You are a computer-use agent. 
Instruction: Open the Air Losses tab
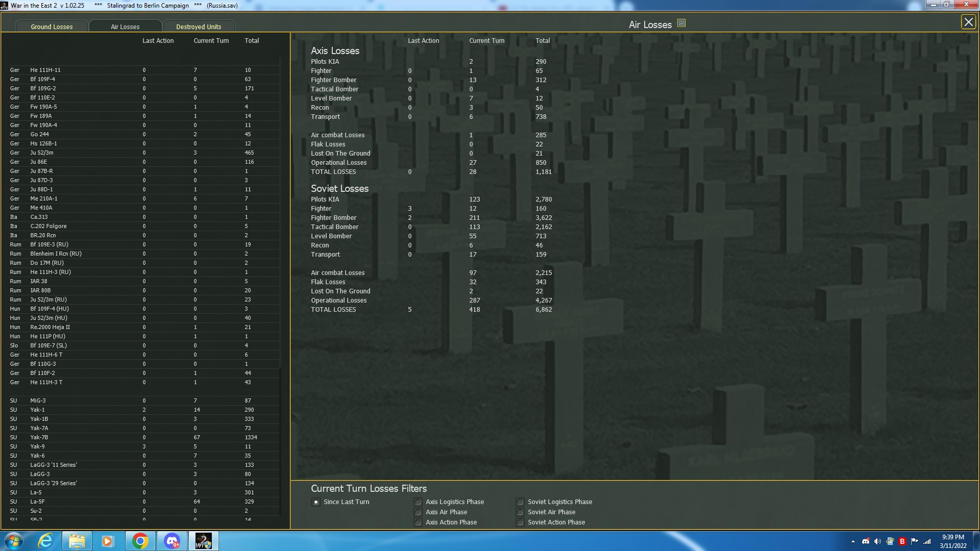tap(125, 27)
